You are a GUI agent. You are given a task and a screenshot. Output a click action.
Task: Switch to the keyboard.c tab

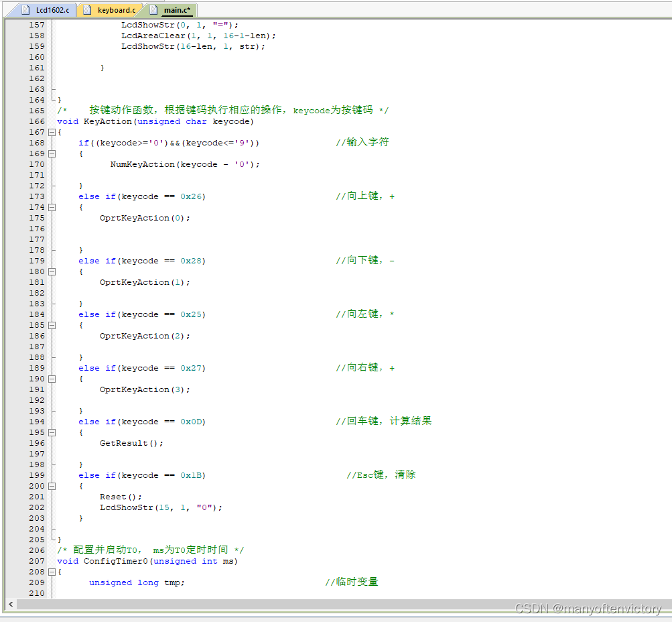tap(111, 10)
